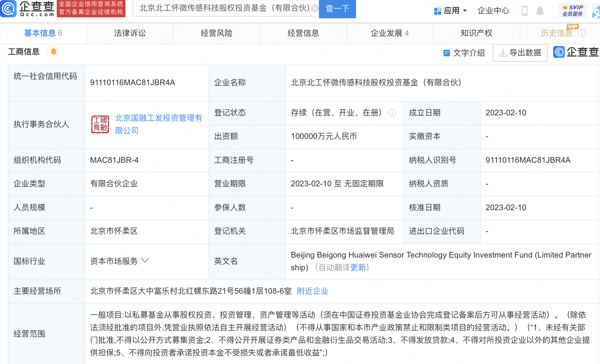Image resolution: width=600 pixels, height=364 pixels.
Task: Click the Qichacha logo icon
Action: pyautogui.click(x=8, y=9)
